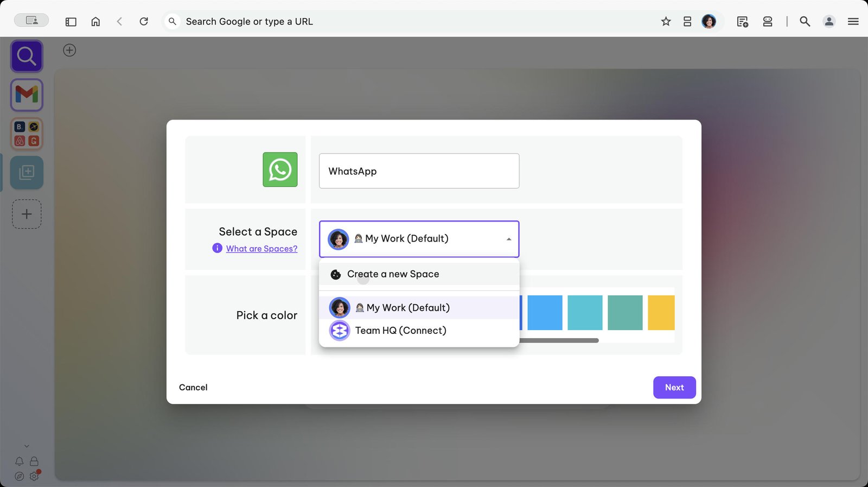The height and width of the screenshot is (487, 868).
Task: Select My Work (Default) from the list
Action: pyautogui.click(x=419, y=308)
